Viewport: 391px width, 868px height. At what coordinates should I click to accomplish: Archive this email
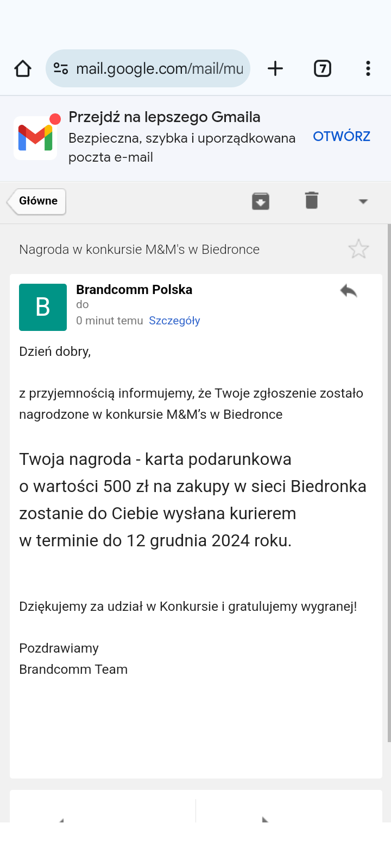pyautogui.click(x=261, y=201)
